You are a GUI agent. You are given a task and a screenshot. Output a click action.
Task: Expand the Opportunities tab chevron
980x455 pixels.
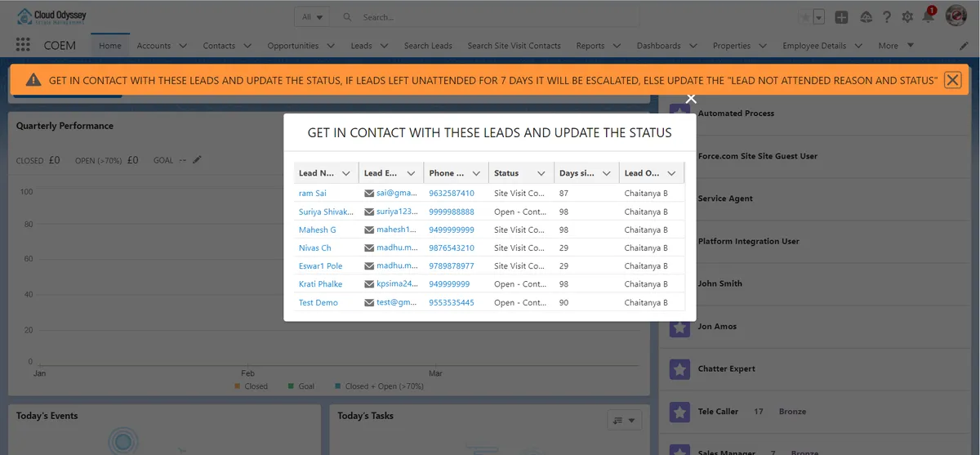click(329, 46)
